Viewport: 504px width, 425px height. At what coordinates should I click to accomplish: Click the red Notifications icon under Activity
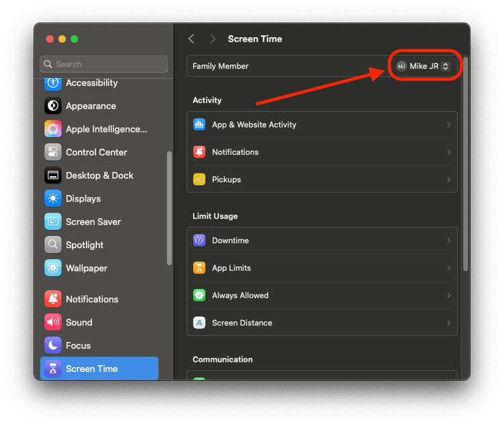pos(200,152)
